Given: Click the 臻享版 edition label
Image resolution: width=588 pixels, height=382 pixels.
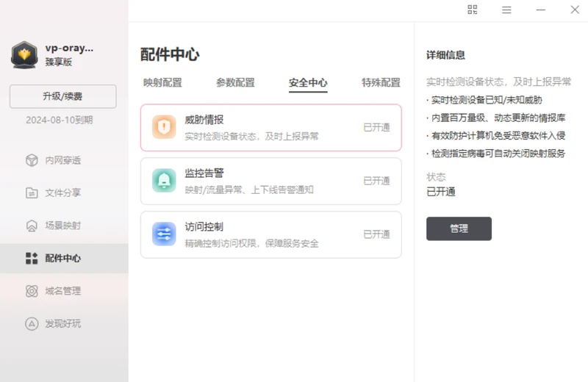Looking at the screenshot, I should tap(59, 62).
